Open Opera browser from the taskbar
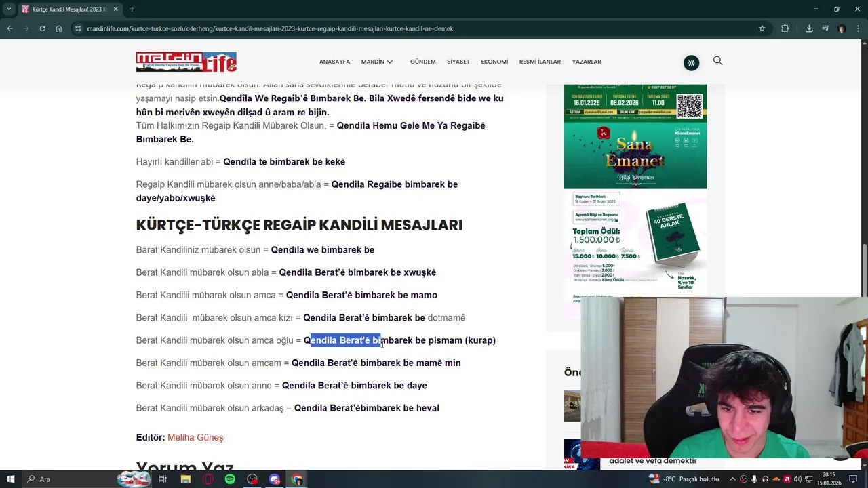The height and width of the screenshot is (488, 868). coord(208,479)
